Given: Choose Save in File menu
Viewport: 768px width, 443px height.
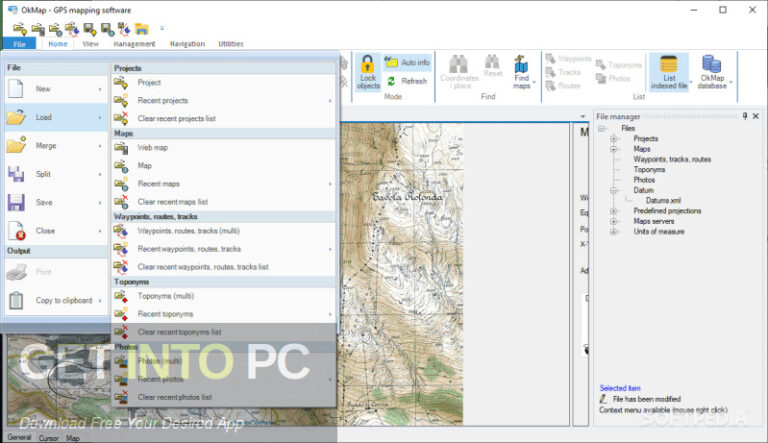Looking at the screenshot, I should pos(56,202).
